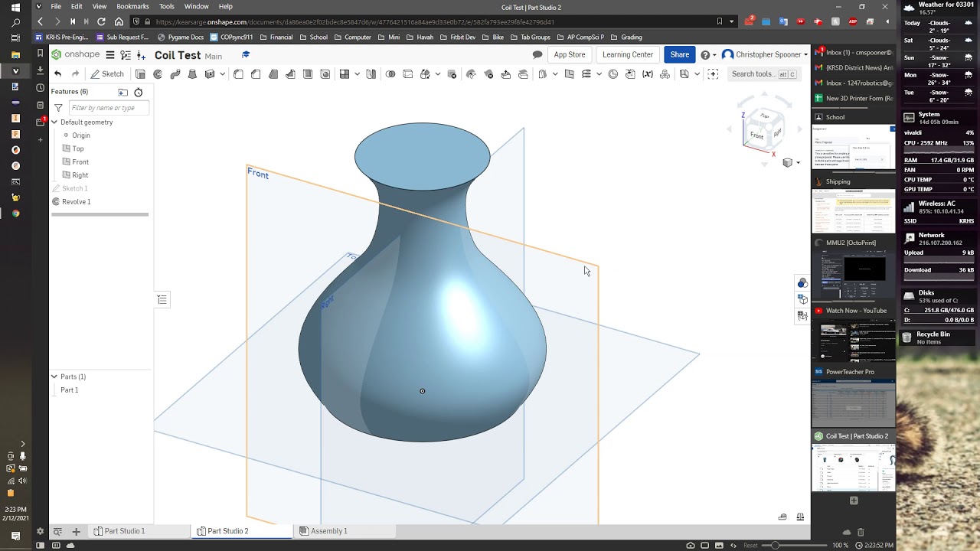The height and width of the screenshot is (551, 980).
Task: Select the Chamfer tool
Action: [256, 74]
